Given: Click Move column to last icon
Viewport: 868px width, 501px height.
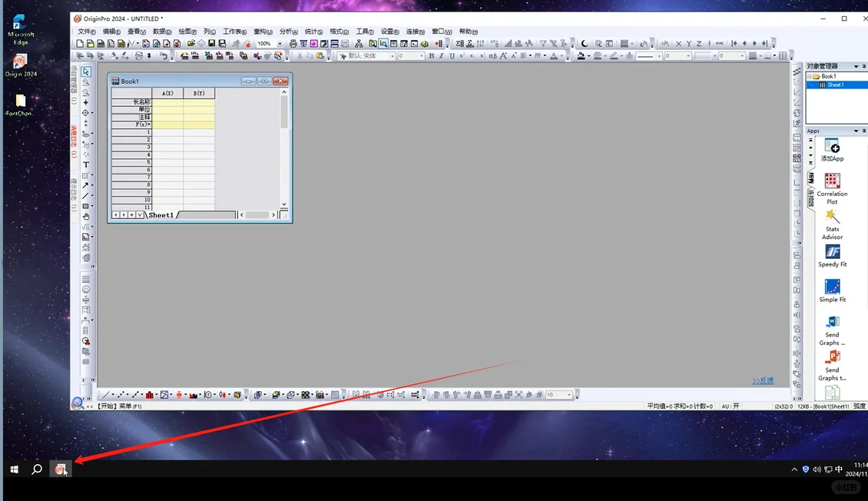Looking at the screenshot, I should pyautogui.click(x=764, y=43).
